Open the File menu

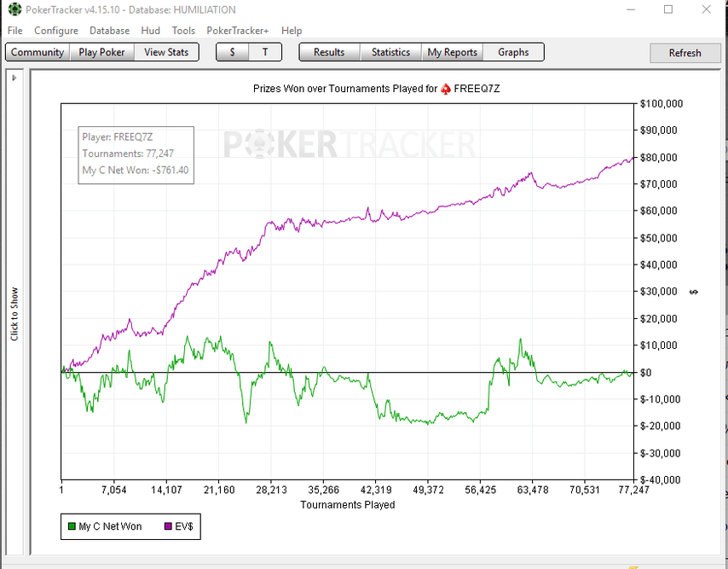(x=14, y=31)
